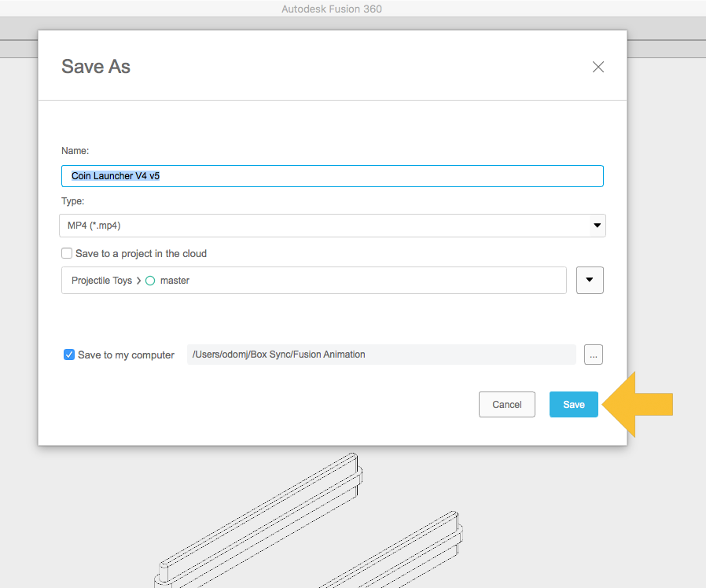This screenshot has height=588, width=706.
Task: Click the Fusion Animation local path field
Action: 381,355
